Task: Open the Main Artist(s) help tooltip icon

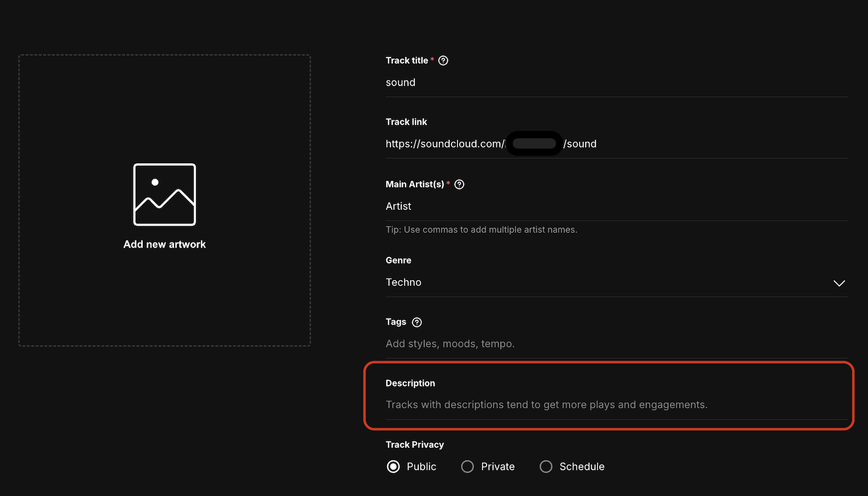Action: click(x=459, y=184)
